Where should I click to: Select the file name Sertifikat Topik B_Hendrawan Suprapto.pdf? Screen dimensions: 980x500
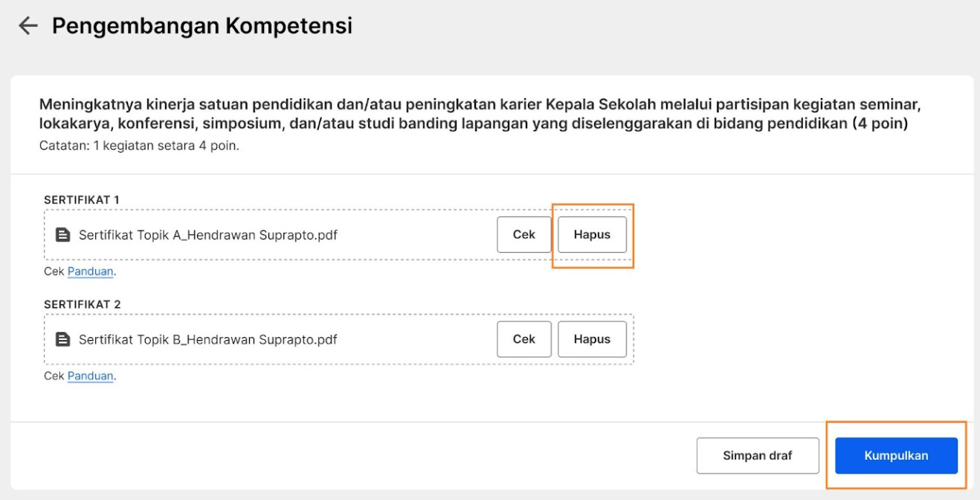click(x=208, y=339)
